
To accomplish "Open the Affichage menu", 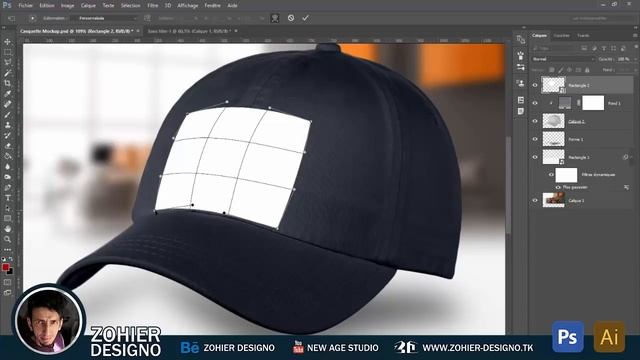I will pos(188,6).
